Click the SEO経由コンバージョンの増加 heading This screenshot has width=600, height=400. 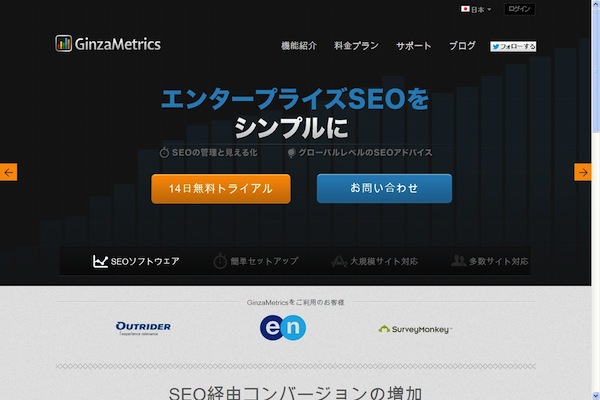click(295, 393)
